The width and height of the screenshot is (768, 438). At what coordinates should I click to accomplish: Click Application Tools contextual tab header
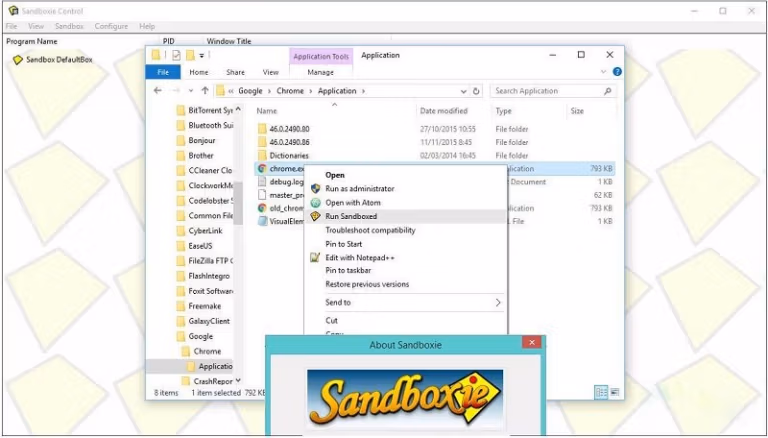pos(321,57)
